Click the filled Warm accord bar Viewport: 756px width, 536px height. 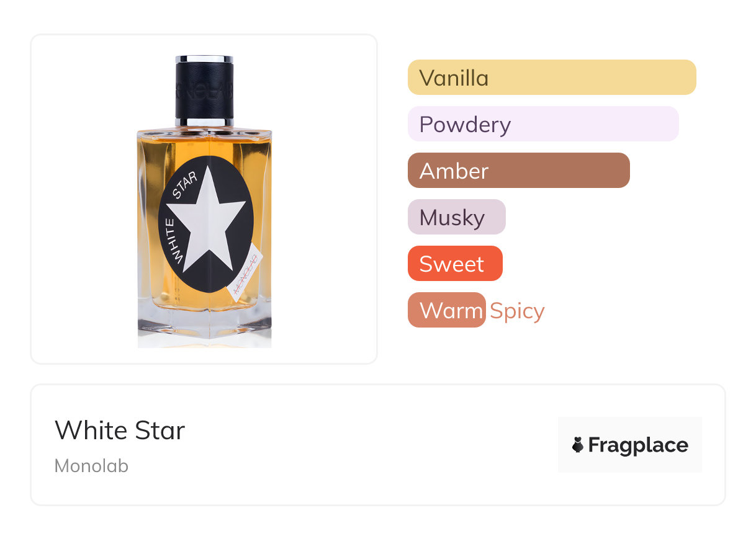pos(446,310)
